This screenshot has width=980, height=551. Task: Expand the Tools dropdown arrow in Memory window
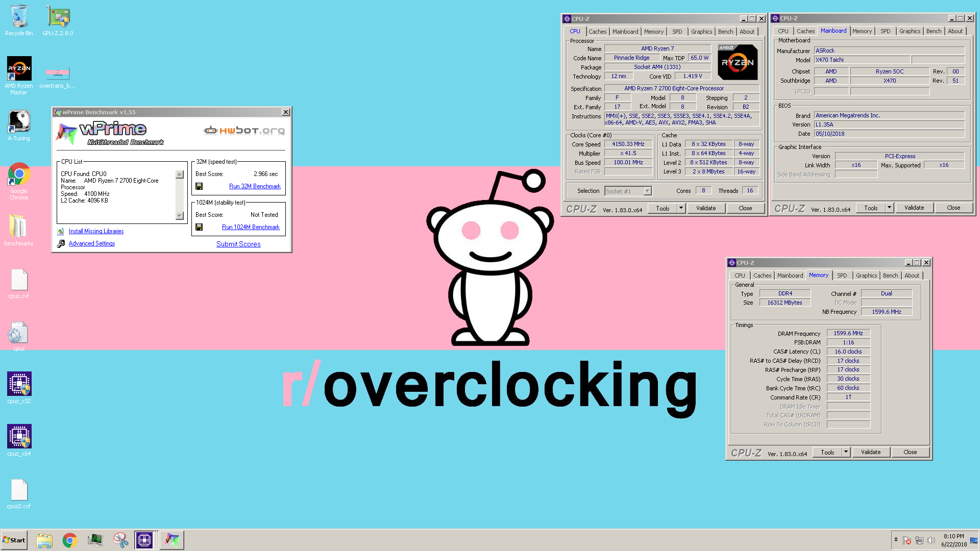point(846,452)
